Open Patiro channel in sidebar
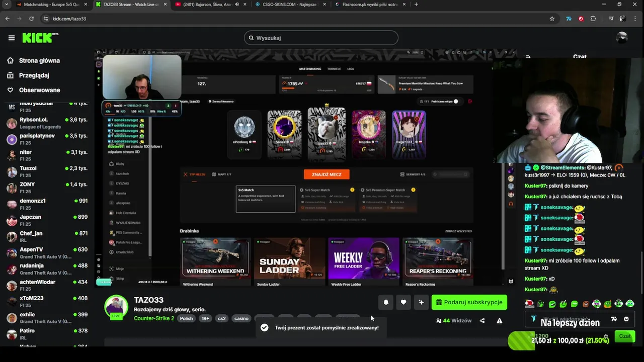 coord(47,334)
